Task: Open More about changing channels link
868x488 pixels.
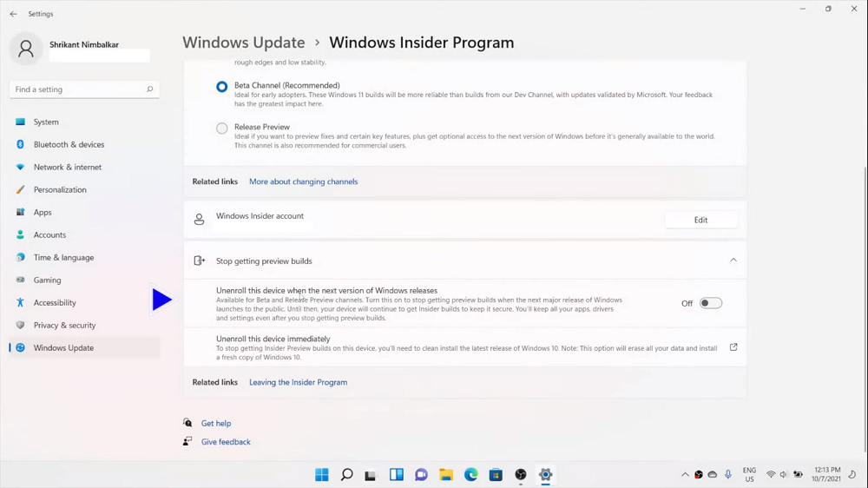Action: point(303,181)
